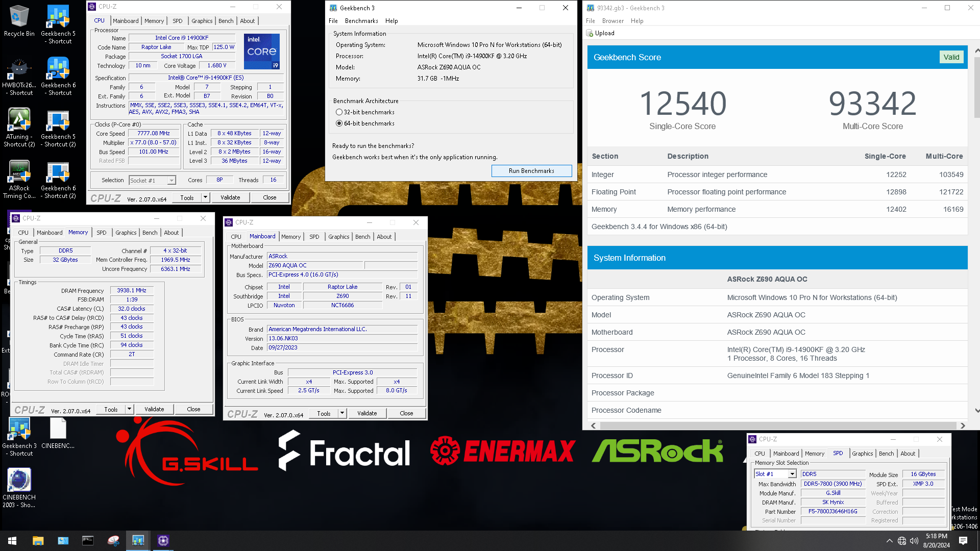Switch to About tab in top CPU-Z window
The image size is (980, 551).
[248, 21]
